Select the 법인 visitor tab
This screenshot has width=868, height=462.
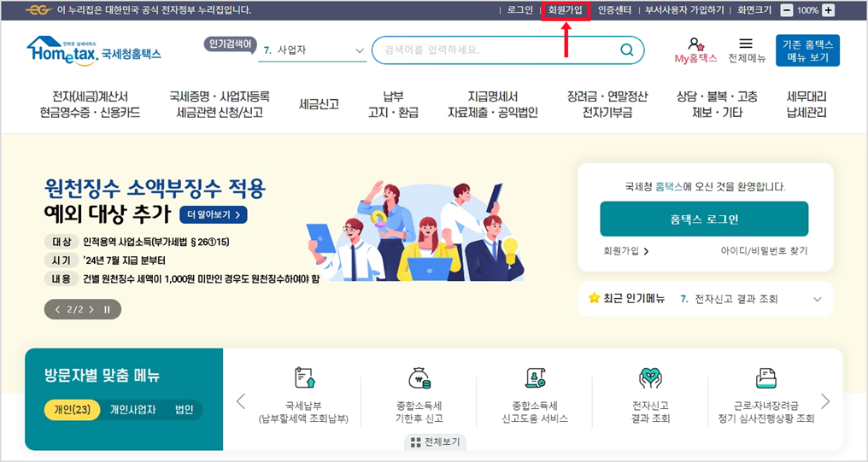[x=184, y=410]
